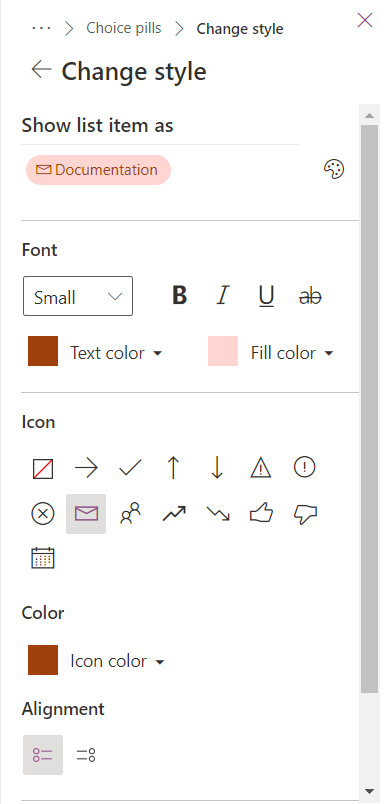
Task: Click the scrollbar down arrow
Action: [369, 791]
